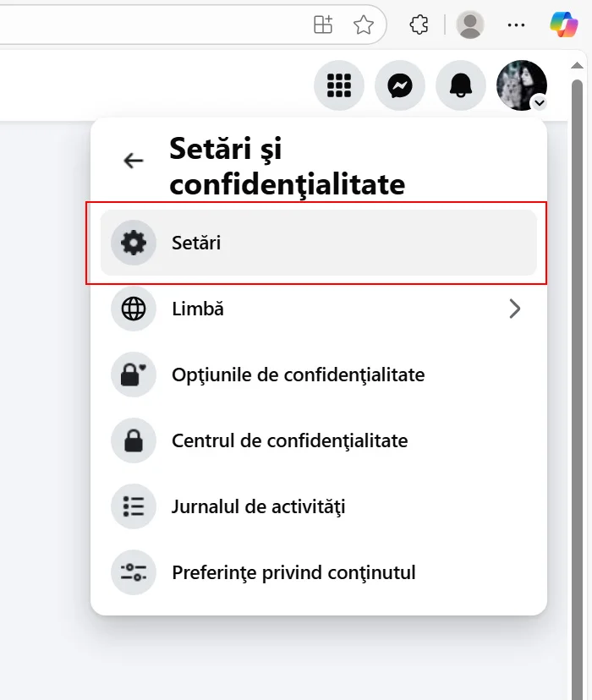Expand the Limbă submenu chevron

click(514, 309)
